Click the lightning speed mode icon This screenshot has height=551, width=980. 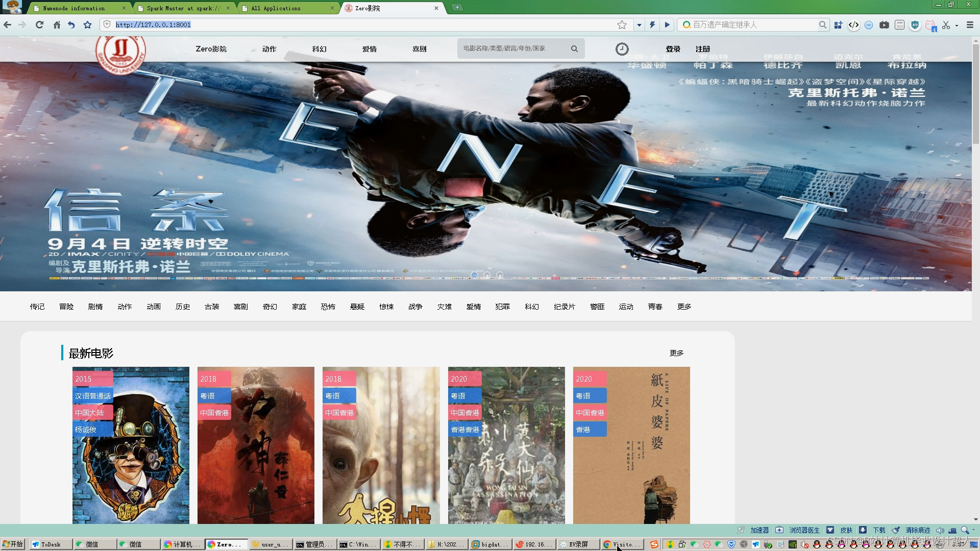point(652,24)
